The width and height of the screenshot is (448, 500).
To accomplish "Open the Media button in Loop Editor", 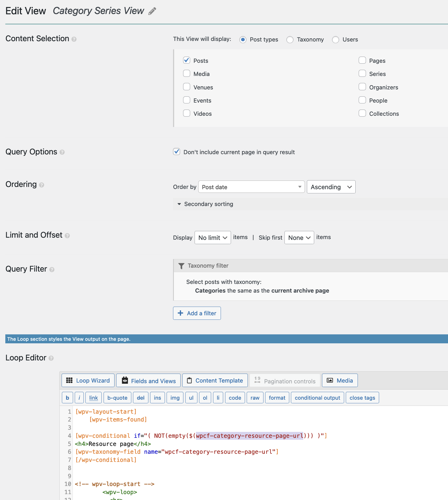I will coord(340,381).
